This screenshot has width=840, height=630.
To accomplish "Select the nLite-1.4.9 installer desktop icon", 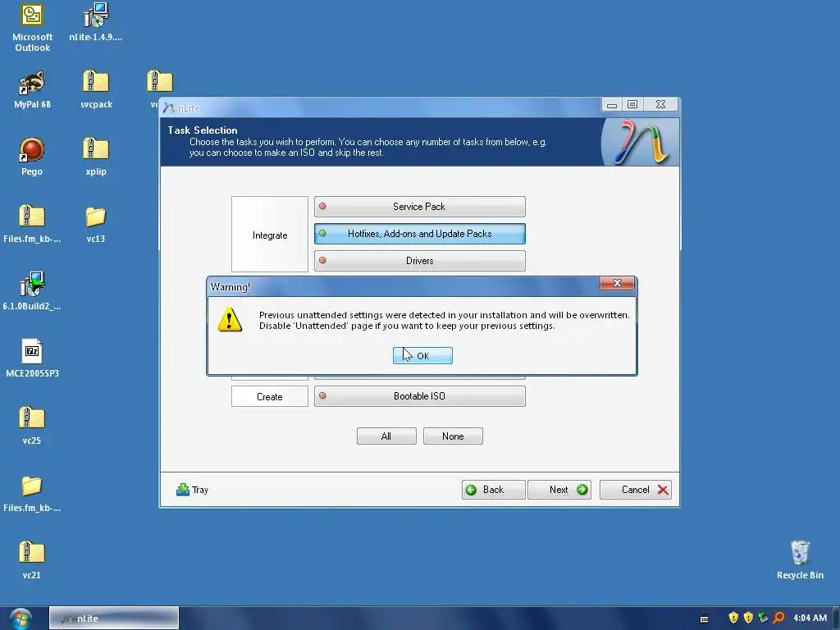I will [x=95, y=22].
